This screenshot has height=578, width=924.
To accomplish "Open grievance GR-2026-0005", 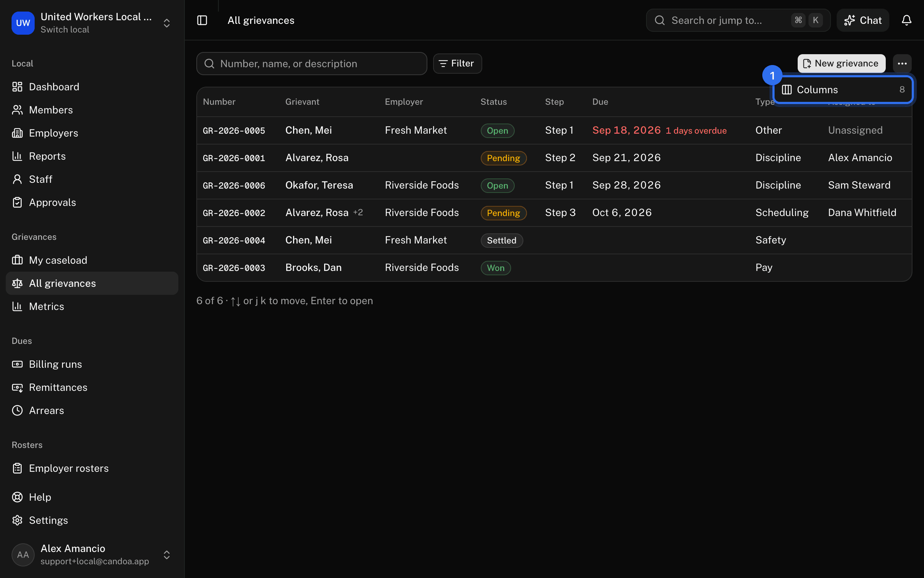I will coord(234,131).
